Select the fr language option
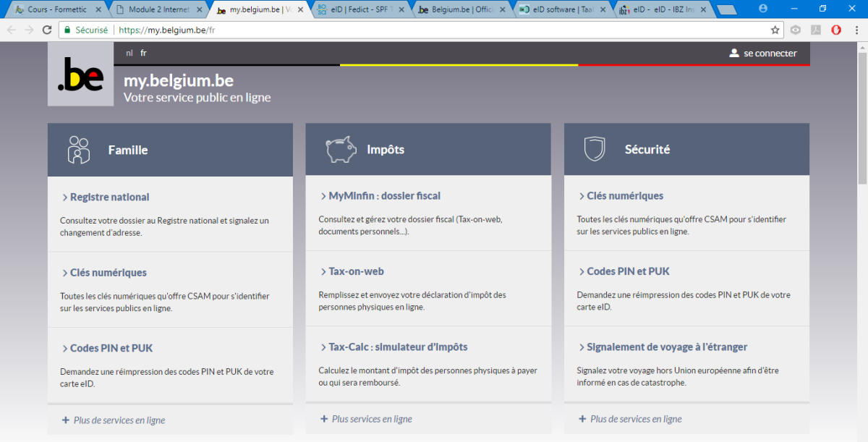 [x=143, y=53]
